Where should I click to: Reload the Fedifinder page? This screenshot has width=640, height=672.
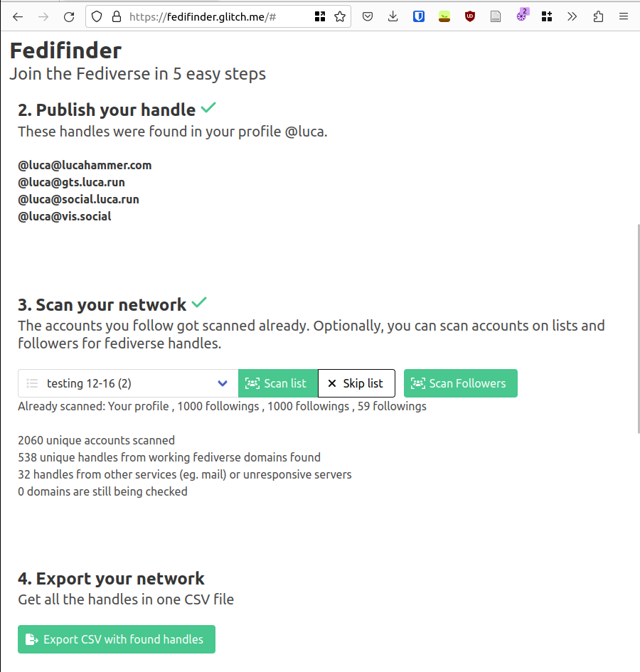coord(69,17)
